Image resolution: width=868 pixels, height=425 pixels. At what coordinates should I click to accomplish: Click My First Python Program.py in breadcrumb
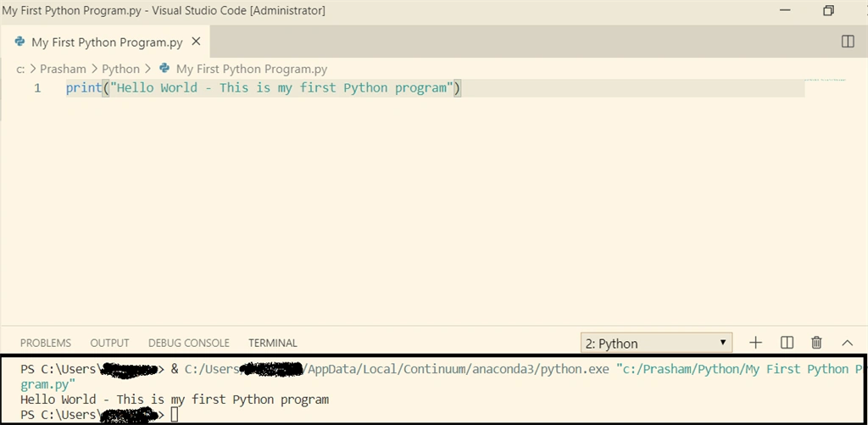251,69
